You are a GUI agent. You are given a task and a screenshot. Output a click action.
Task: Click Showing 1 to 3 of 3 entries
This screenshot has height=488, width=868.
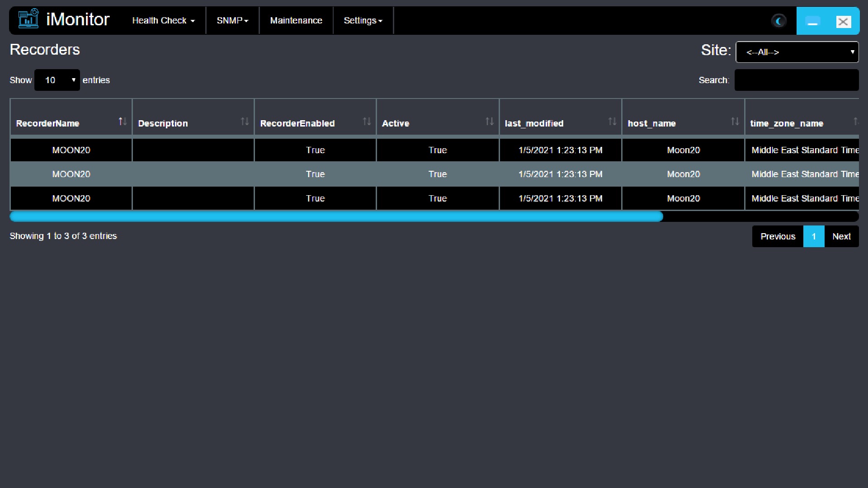tap(63, 236)
